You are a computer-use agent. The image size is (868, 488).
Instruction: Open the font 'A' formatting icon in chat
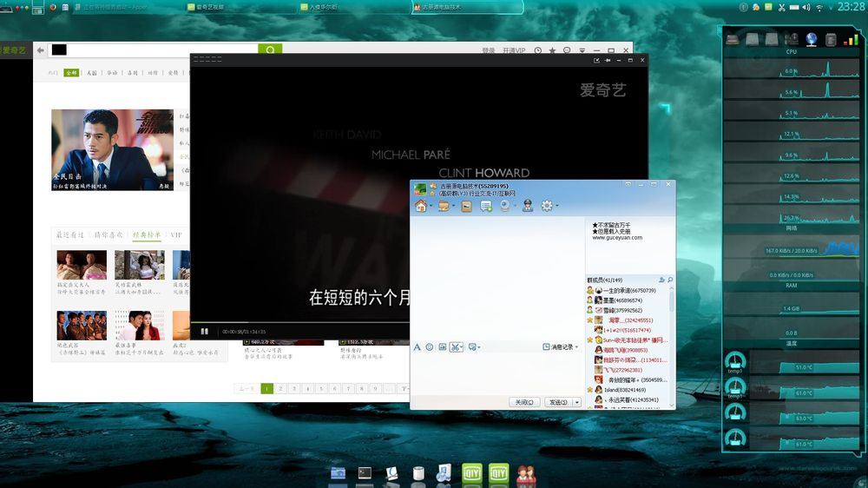417,347
